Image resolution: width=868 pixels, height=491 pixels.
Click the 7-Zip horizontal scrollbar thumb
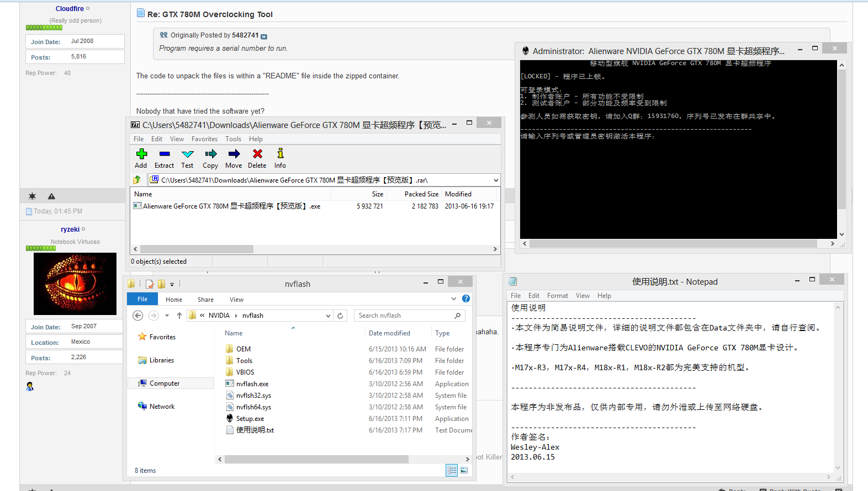(x=197, y=249)
